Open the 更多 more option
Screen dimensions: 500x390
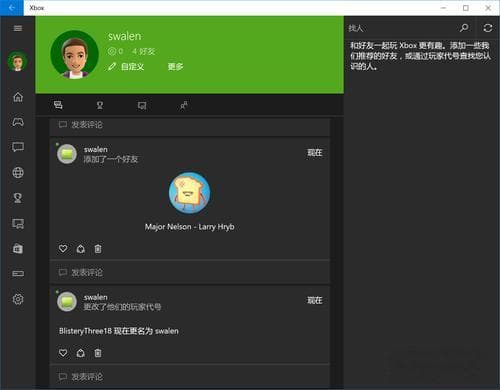(x=175, y=67)
